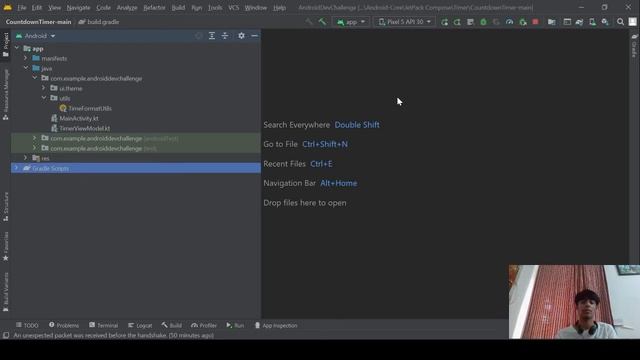Image resolution: width=640 pixels, height=360 pixels.
Task: Open the Favorites side tab
Action: coord(6,246)
